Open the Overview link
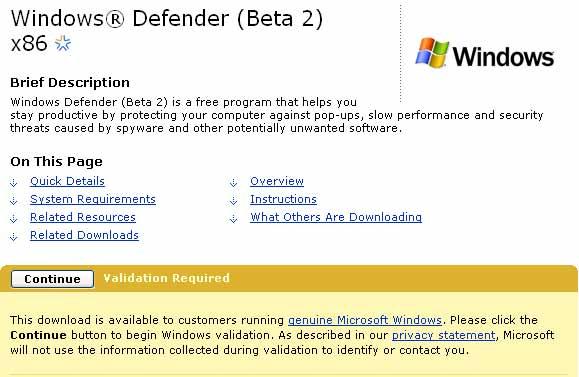The image size is (579, 377). [x=277, y=181]
